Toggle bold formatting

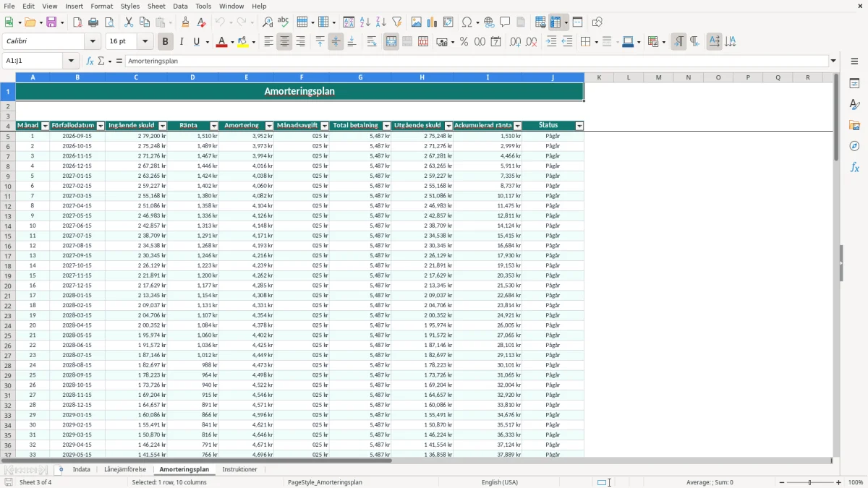click(166, 42)
